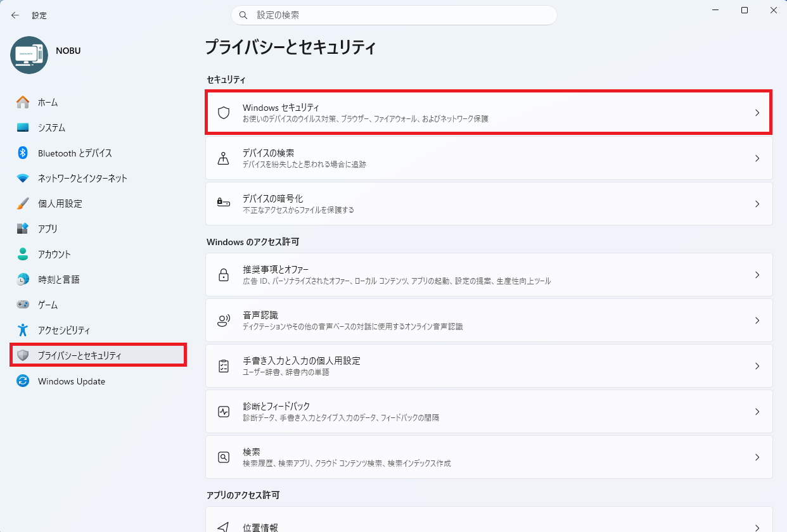Open デバイスの暗号化 title text
This screenshot has height=532, width=787.
[272, 199]
